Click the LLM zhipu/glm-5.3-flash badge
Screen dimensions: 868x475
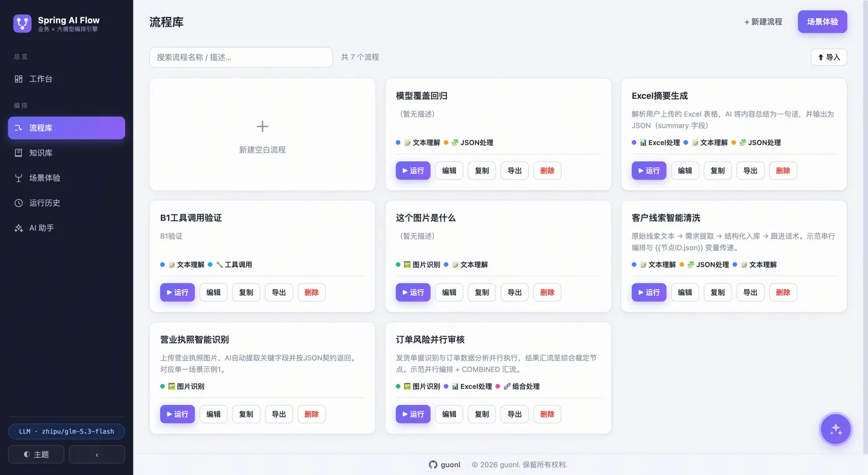coord(66,432)
